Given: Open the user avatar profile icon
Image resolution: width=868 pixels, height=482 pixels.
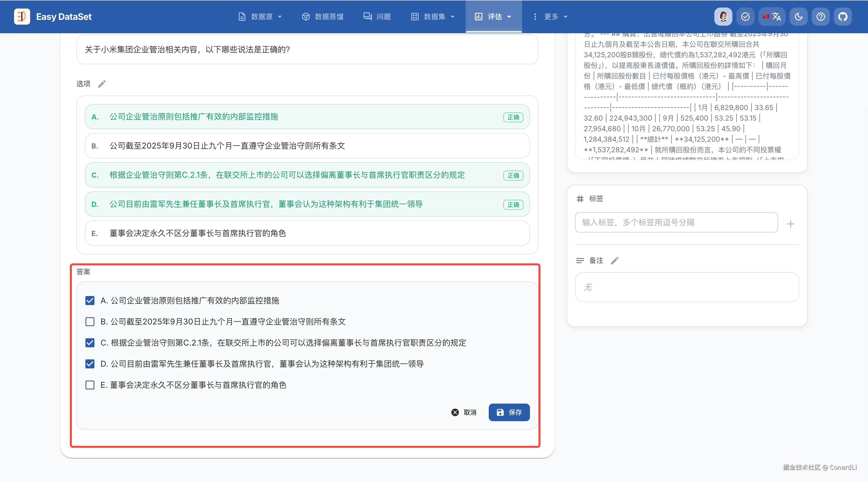Looking at the screenshot, I should click(x=723, y=17).
